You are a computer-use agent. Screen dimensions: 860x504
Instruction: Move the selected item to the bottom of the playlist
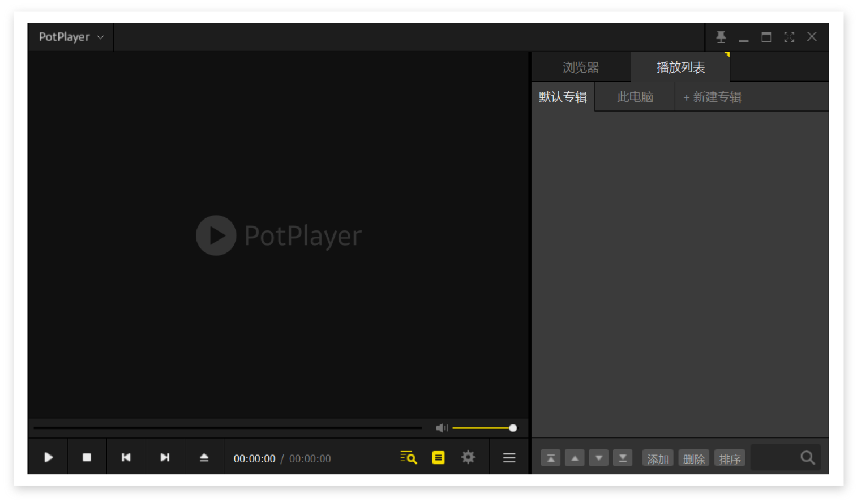coord(623,458)
